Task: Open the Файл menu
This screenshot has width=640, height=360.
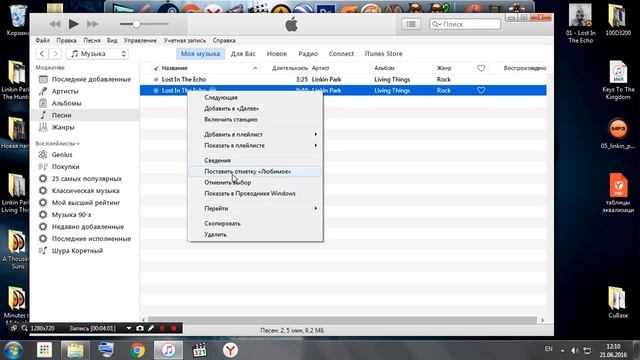Action: tap(42, 40)
